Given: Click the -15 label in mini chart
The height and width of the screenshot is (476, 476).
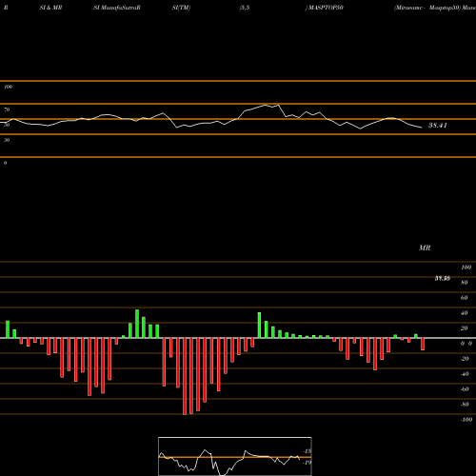Looking at the screenshot, I should pyautogui.click(x=307, y=451).
